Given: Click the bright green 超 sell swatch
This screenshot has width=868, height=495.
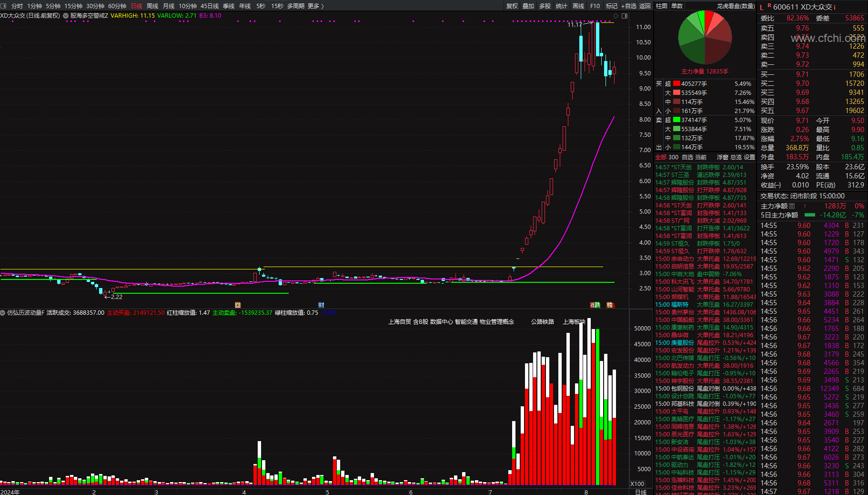Looking at the screenshot, I should 676,120.
